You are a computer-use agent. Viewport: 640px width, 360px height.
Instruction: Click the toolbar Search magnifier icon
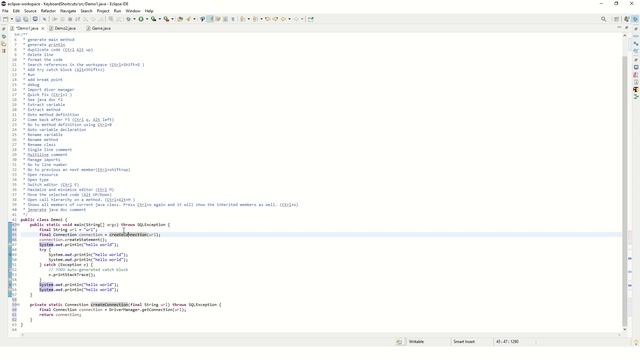(x=604, y=19)
